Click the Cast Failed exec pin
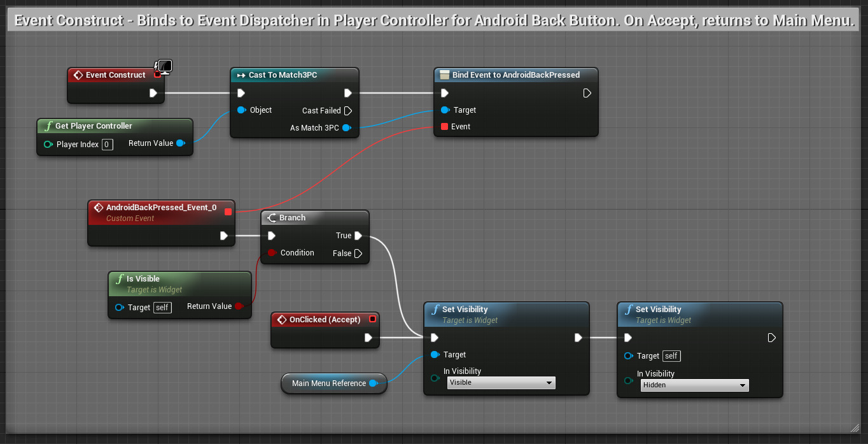Screen dimensions: 868x444 (348, 110)
